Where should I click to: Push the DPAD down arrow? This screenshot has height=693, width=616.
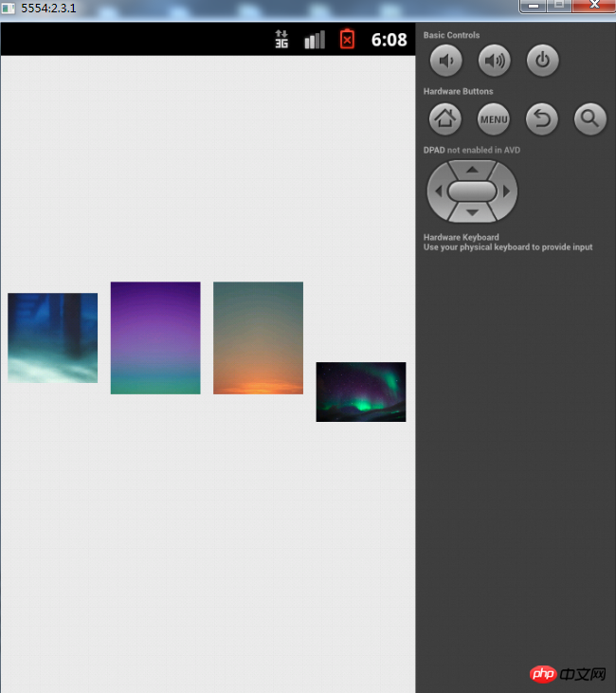(472, 212)
